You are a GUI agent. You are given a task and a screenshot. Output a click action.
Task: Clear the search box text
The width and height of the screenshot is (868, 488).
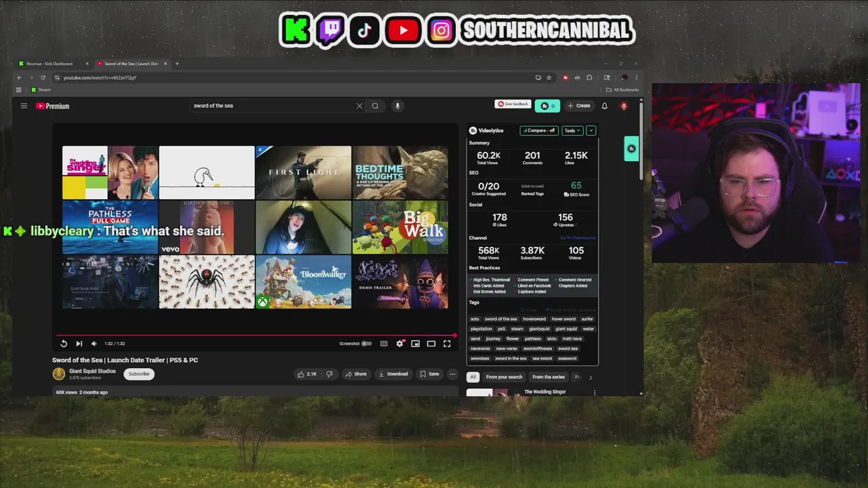coord(359,106)
